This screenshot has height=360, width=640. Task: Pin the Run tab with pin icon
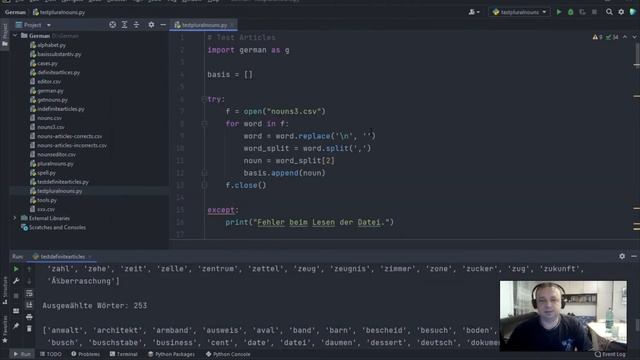click(16, 326)
